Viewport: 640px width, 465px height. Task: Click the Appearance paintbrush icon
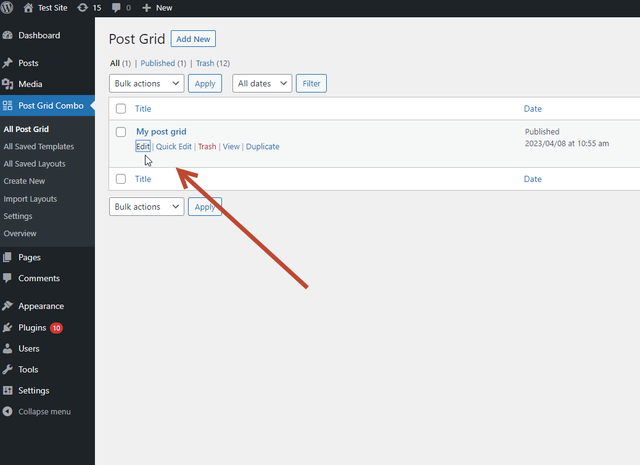pyautogui.click(x=7, y=306)
